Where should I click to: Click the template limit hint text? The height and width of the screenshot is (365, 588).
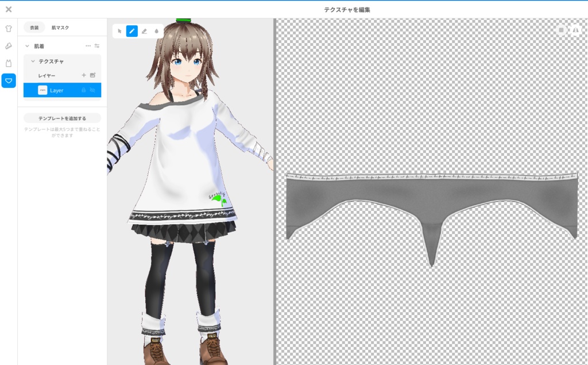click(x=62, y=132)
